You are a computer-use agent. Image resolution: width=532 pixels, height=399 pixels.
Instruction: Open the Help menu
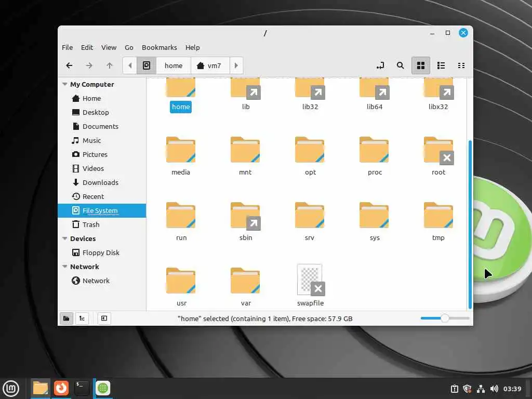192,47
